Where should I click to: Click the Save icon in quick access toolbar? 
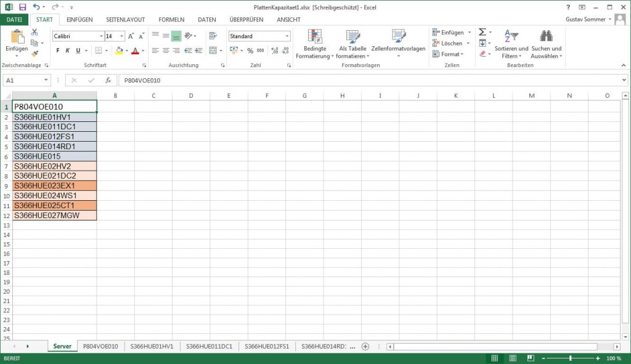click(x=23, y=7)
